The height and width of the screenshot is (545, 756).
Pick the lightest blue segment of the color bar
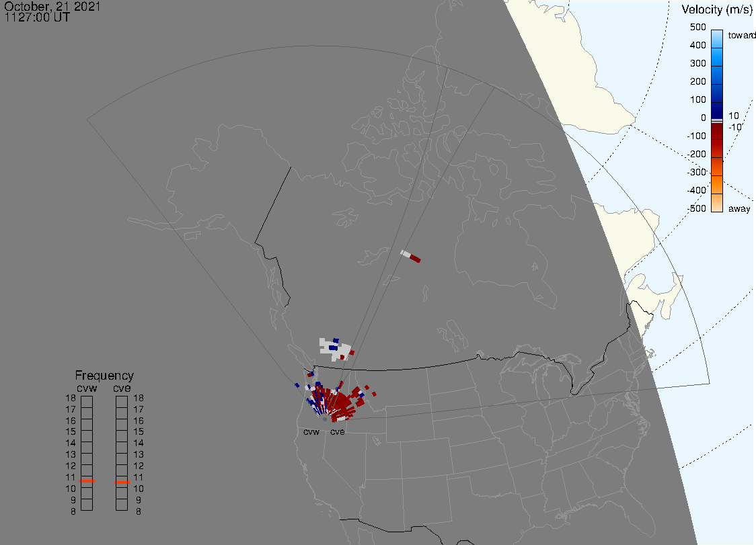coord(717,38)
